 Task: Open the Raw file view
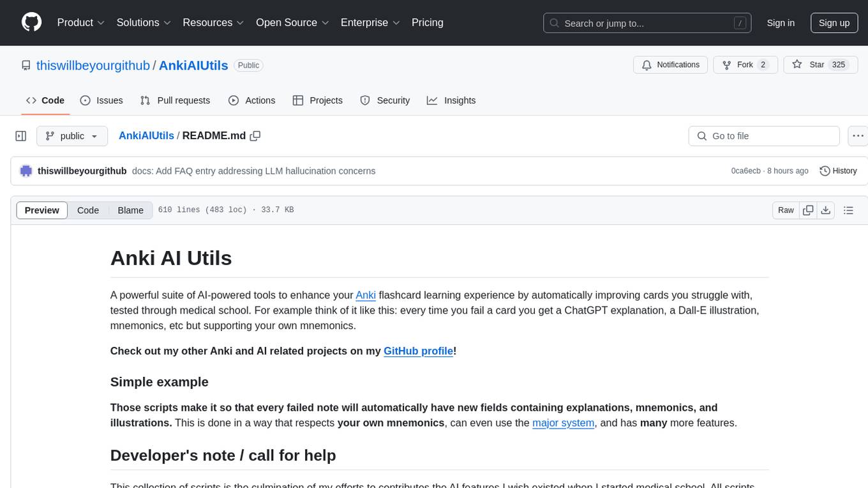pyautogui.click(x=786, y=210)
